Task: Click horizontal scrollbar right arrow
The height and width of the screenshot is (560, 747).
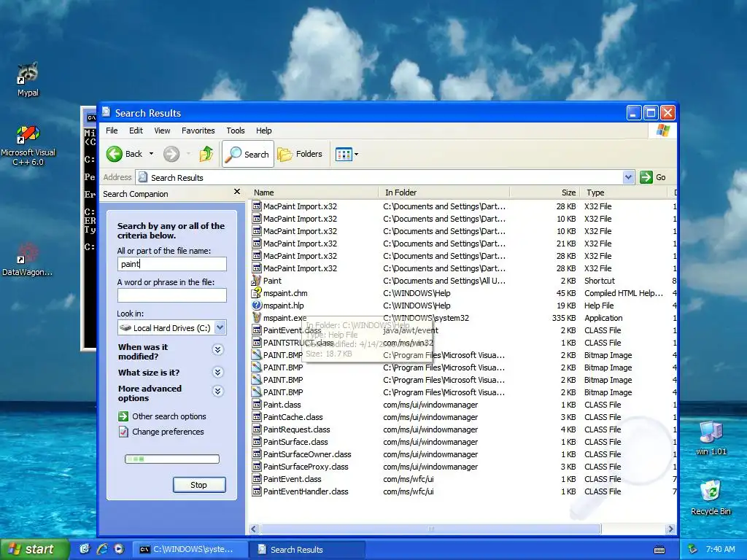Action: (x=670, y=529)
